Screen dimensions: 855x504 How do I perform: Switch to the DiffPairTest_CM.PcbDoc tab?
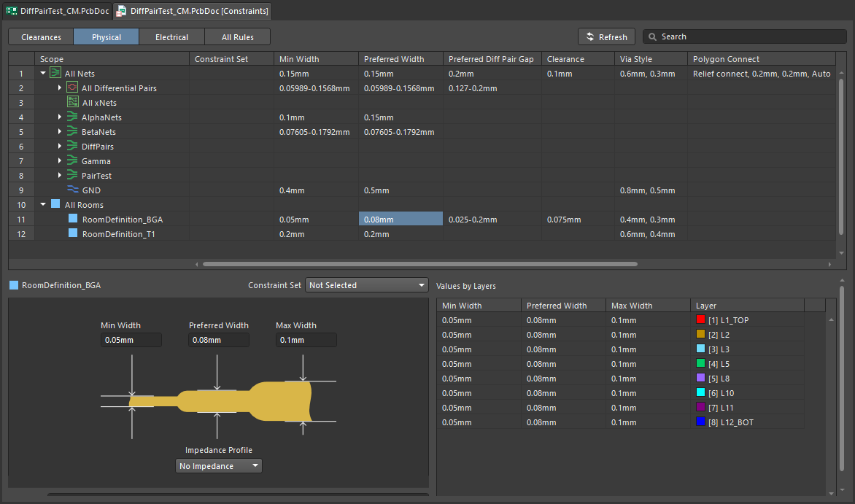click(57, 11)
